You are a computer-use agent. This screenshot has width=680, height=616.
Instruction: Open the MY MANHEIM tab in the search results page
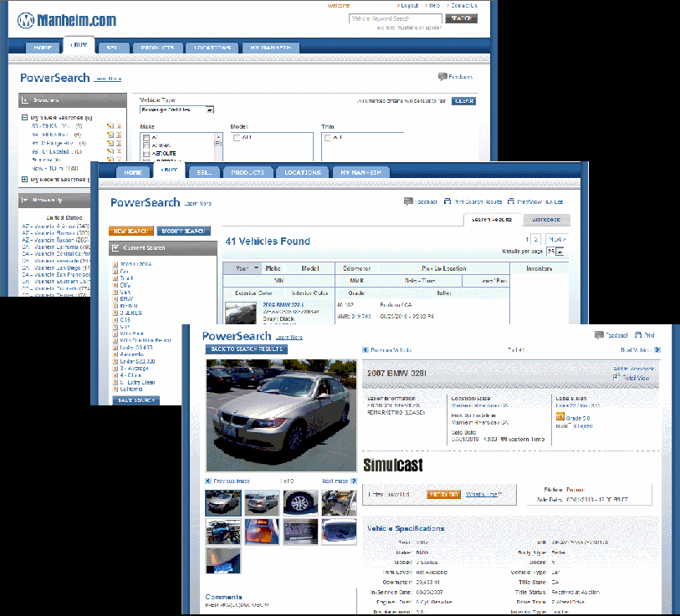pos(360,172)
